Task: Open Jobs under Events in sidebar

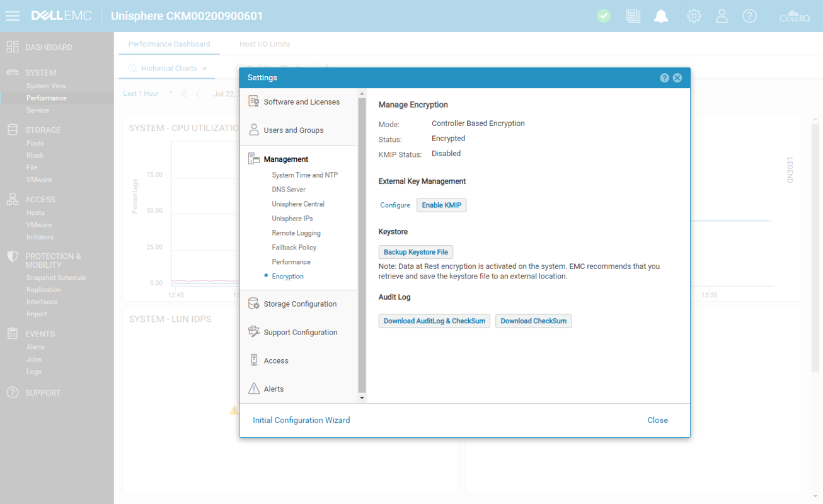Action: [34, 359]
